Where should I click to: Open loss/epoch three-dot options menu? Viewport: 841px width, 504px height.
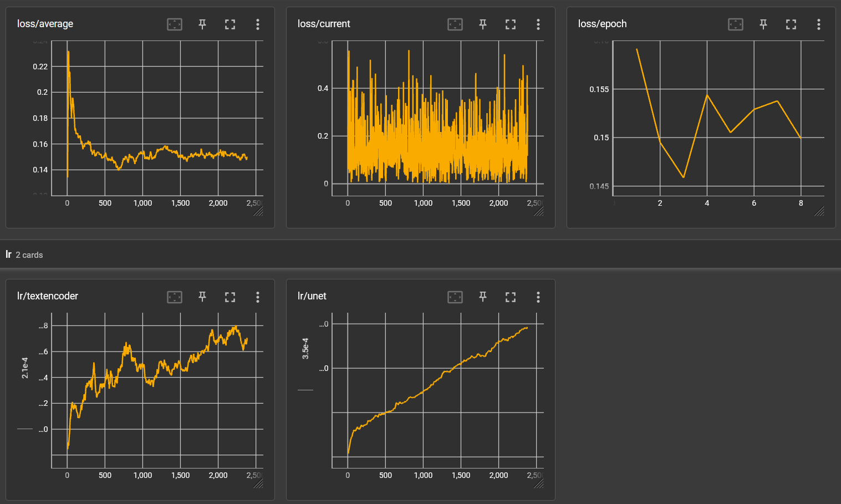(x=819, y=24)
